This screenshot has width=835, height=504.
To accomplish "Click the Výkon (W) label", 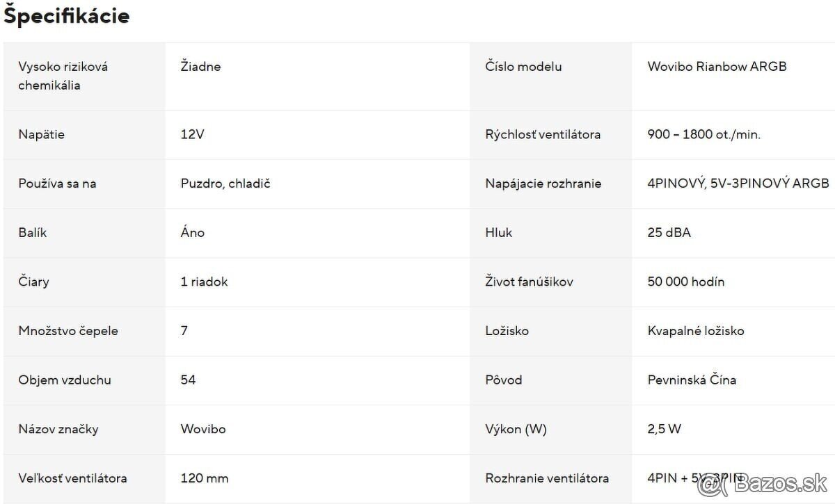I will pos(516,430).
